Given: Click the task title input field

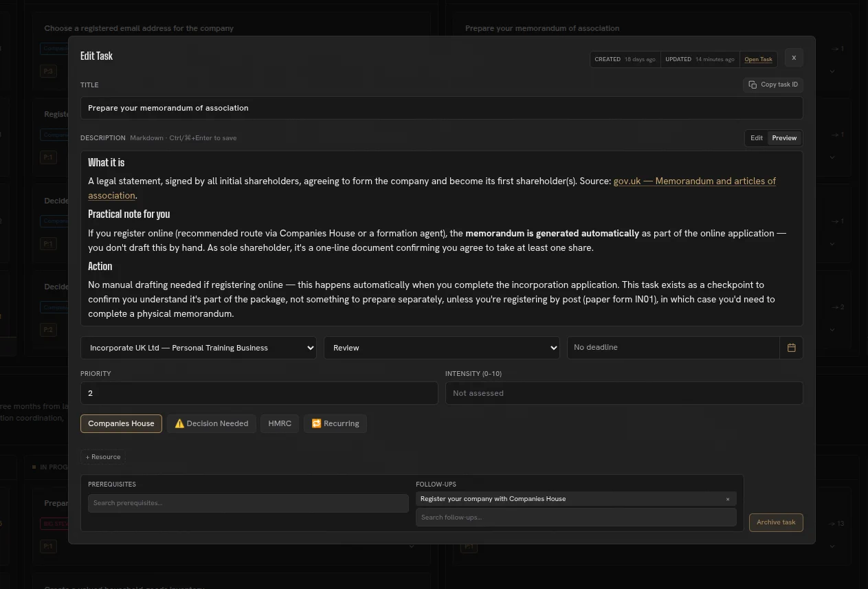Looking at the screenshot, I should (x=441, y=108).
